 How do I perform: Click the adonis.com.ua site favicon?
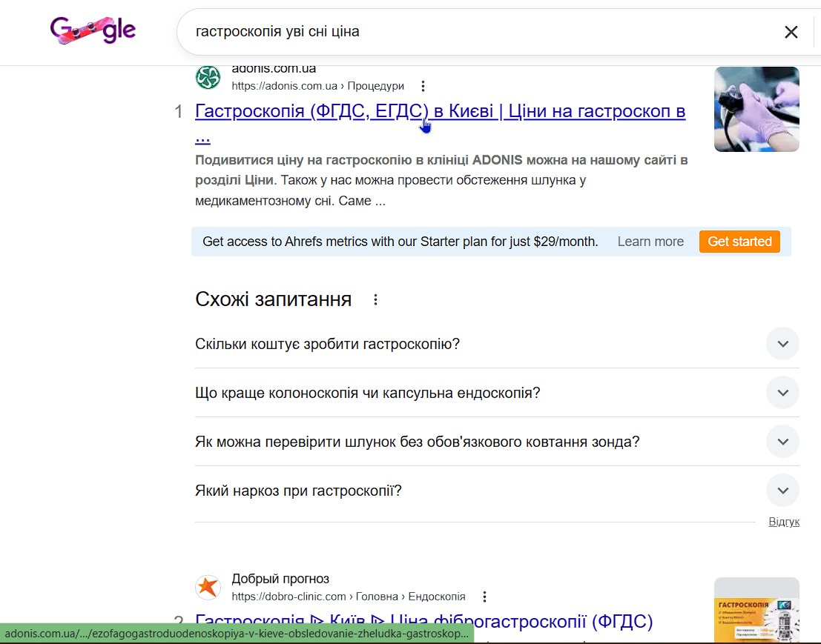[208, 77]
